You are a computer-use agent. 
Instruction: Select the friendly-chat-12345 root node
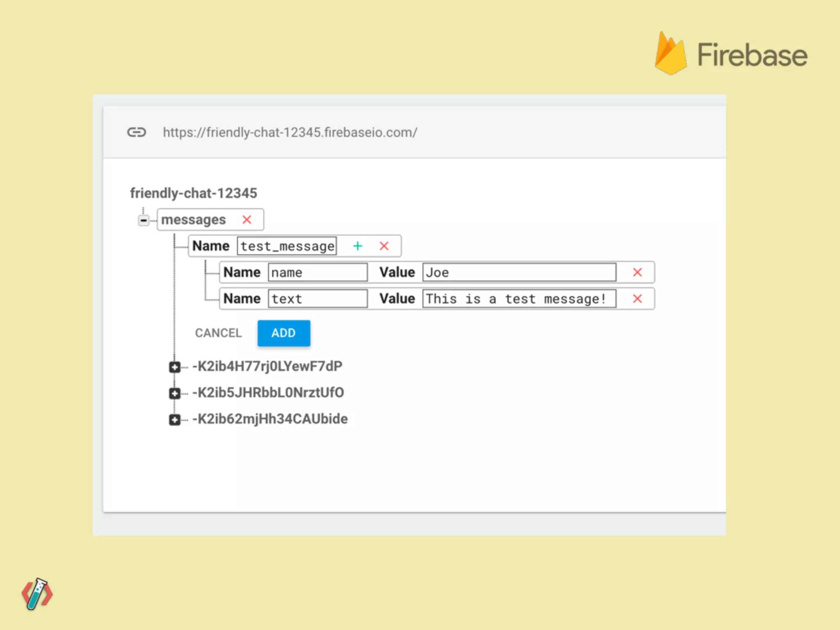[x=193, y=193]
